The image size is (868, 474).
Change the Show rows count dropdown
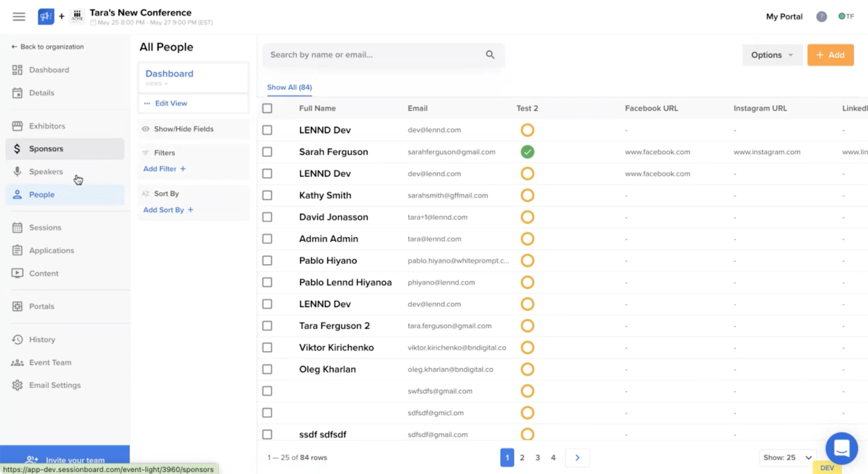(x=787, y=457)
